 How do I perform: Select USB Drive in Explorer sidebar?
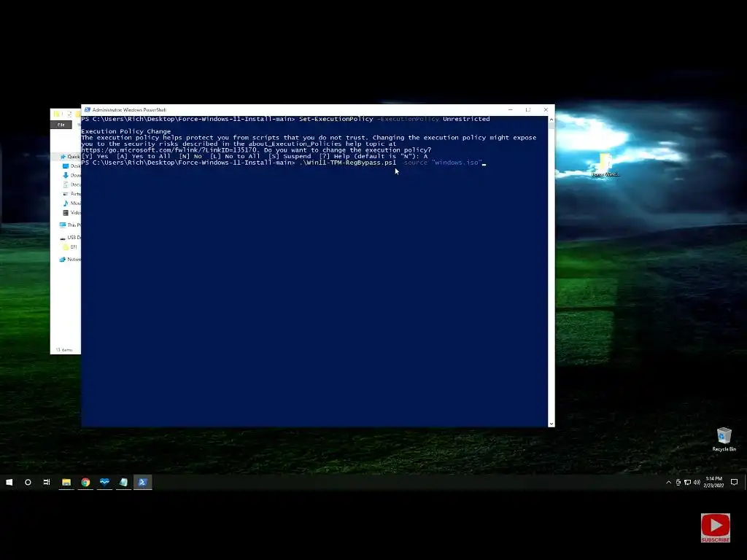70,237
